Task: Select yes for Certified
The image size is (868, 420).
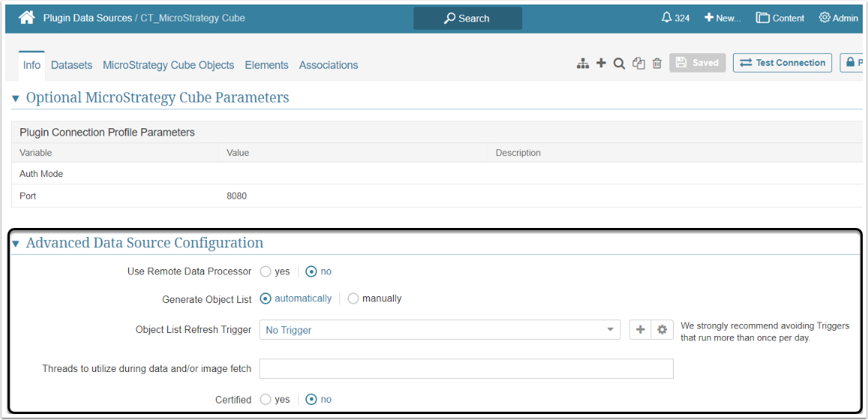Action: click(x=265, y=400)
